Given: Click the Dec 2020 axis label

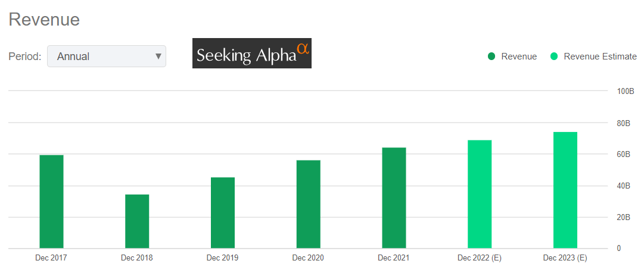Looking at the screenshot, I should point(308,258).
